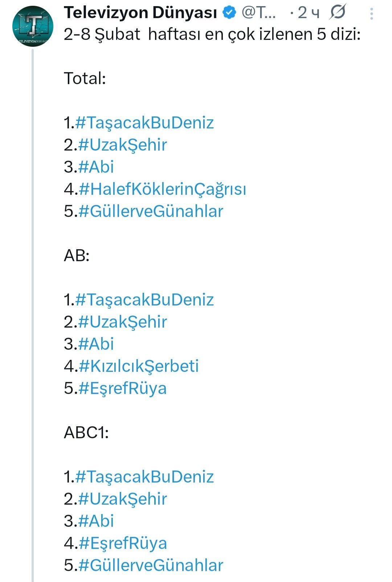
Task: Tap the post timestamp 2 ч
Action: pyautogui.click(x=309, y=13)
